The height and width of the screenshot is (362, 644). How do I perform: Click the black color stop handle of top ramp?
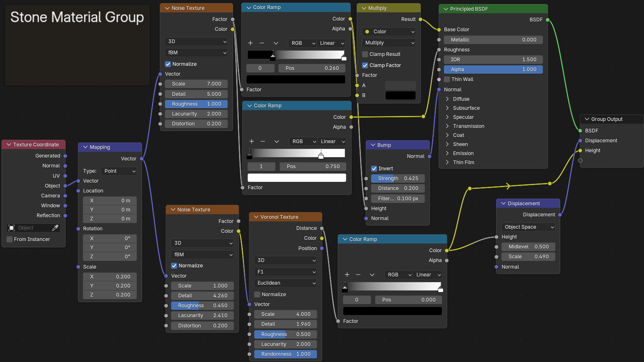point(273,58)
